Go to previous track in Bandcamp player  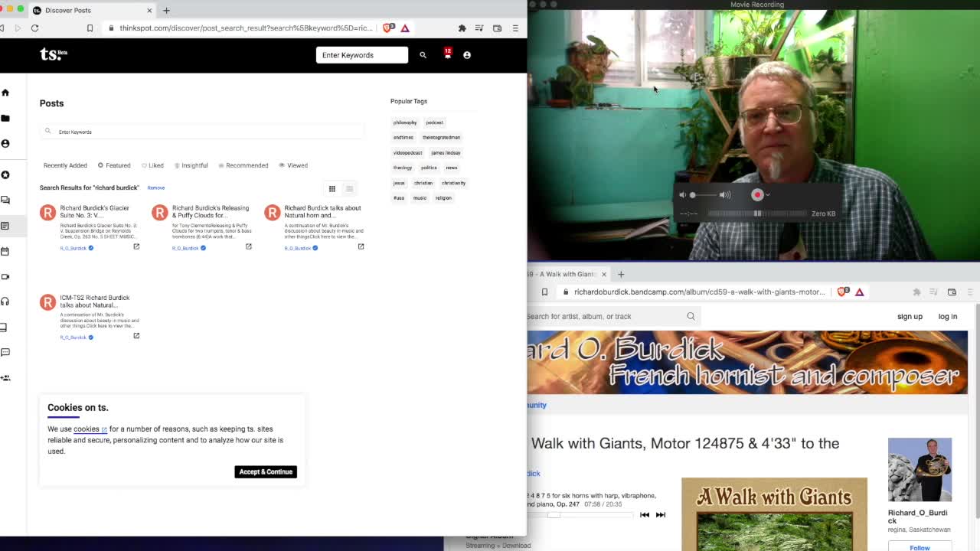pos(645,515)
